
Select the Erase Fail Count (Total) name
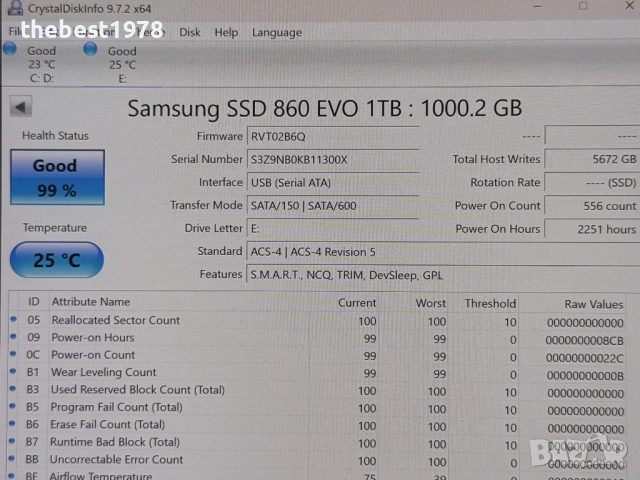107,424
